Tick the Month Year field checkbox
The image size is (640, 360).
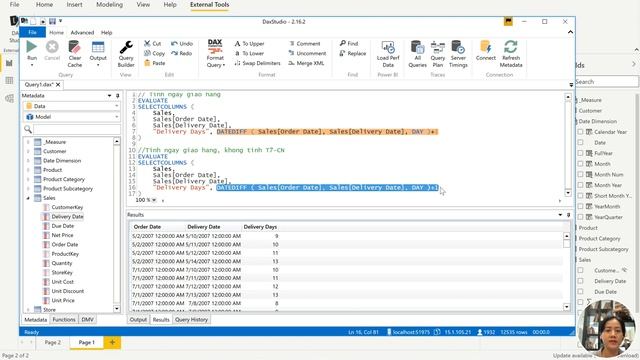point(580,185)
